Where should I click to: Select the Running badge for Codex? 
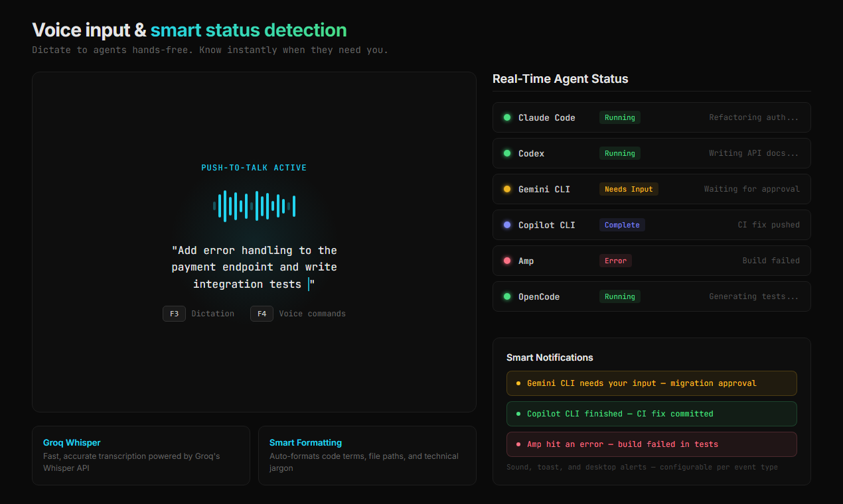[620, 153]
